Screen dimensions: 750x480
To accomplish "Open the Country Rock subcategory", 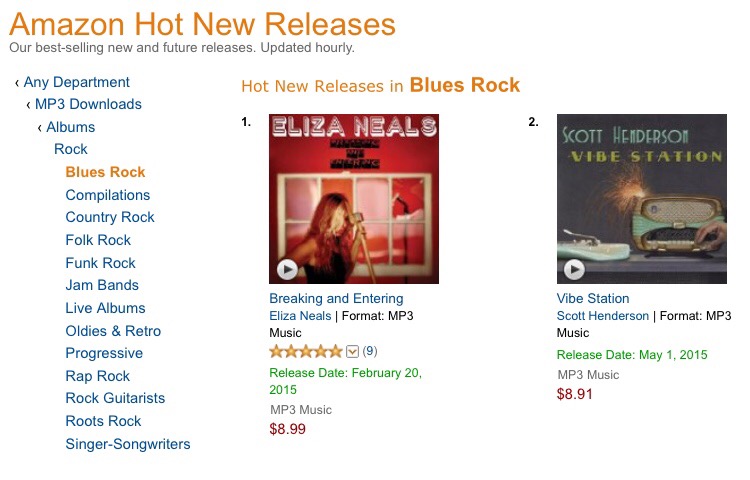I will click(110, 217).
